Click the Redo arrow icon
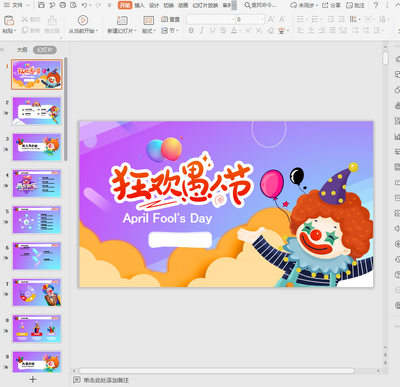The image size is (400, 387). pyautogui.click(x=98, y=5)
